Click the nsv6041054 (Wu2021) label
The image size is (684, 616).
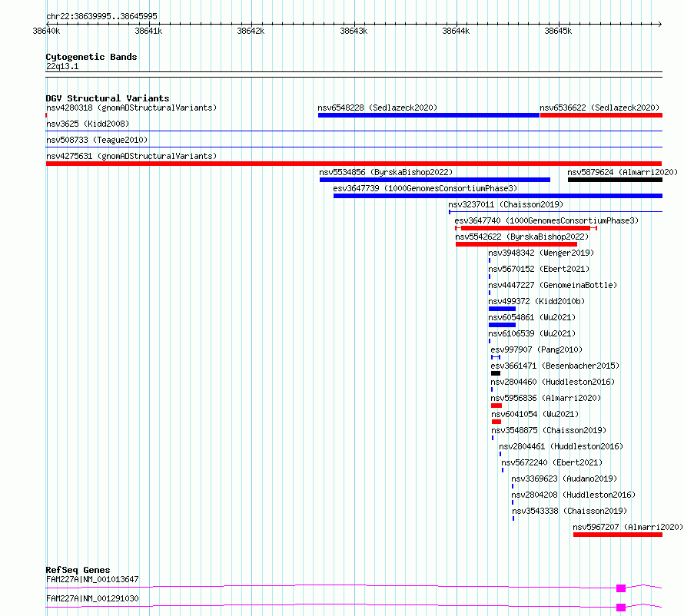[535, 414]
